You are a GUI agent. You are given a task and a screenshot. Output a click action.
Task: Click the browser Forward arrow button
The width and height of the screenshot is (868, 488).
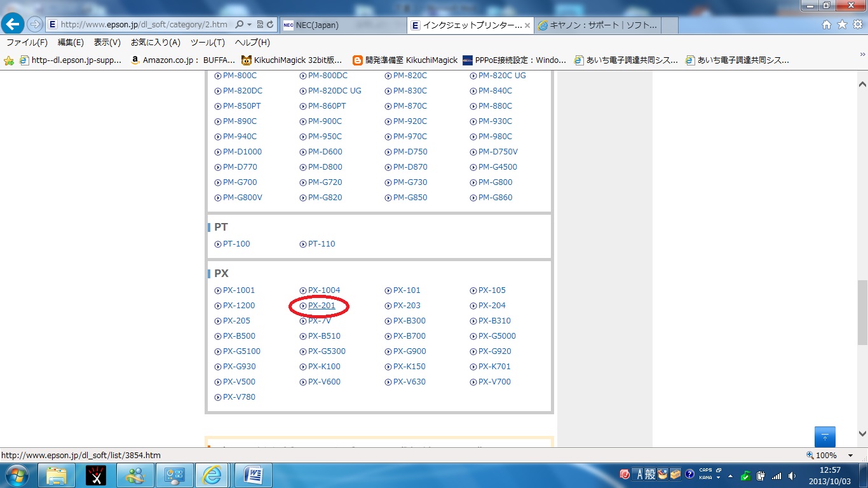pos(35,24)
